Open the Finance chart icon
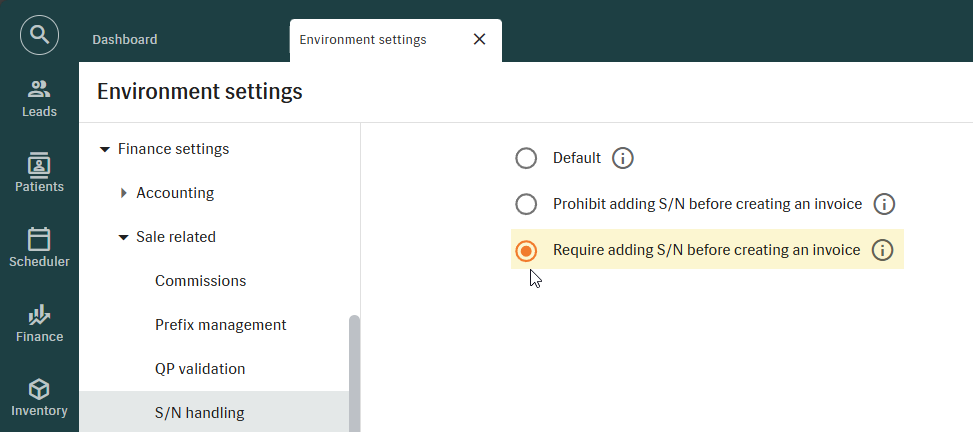Viewport: 973px width, 432px height. pyautogui.click(x=39, y=314)
